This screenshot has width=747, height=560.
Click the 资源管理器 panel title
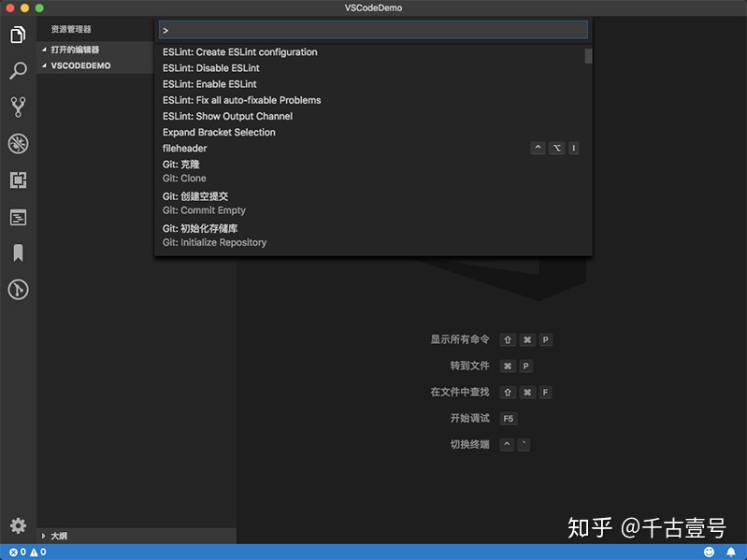point(71,30)
